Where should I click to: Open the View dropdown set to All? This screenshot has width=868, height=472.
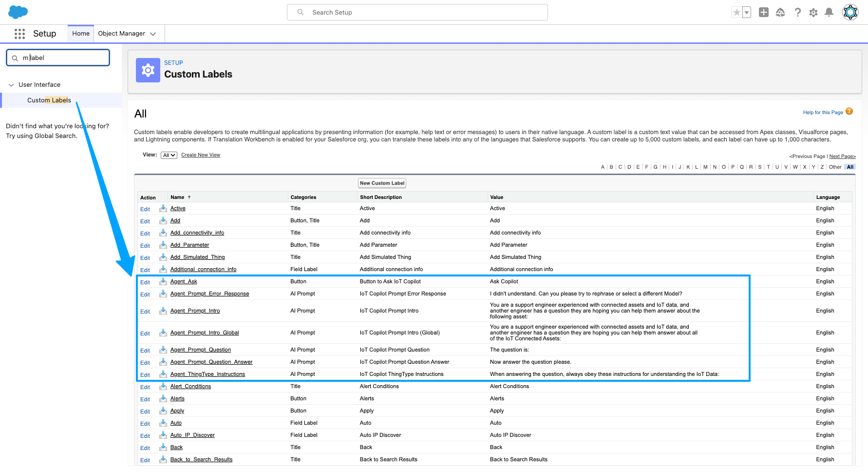point(169,155)
